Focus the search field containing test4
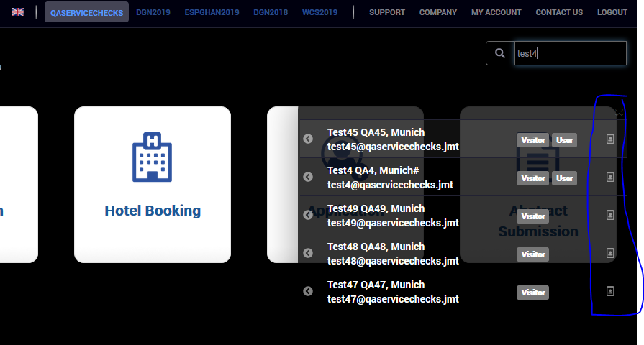 [568, 53]
